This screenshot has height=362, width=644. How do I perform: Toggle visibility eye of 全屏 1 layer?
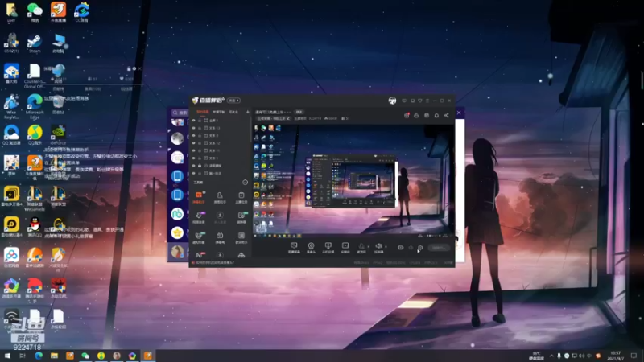click(194, 121)
